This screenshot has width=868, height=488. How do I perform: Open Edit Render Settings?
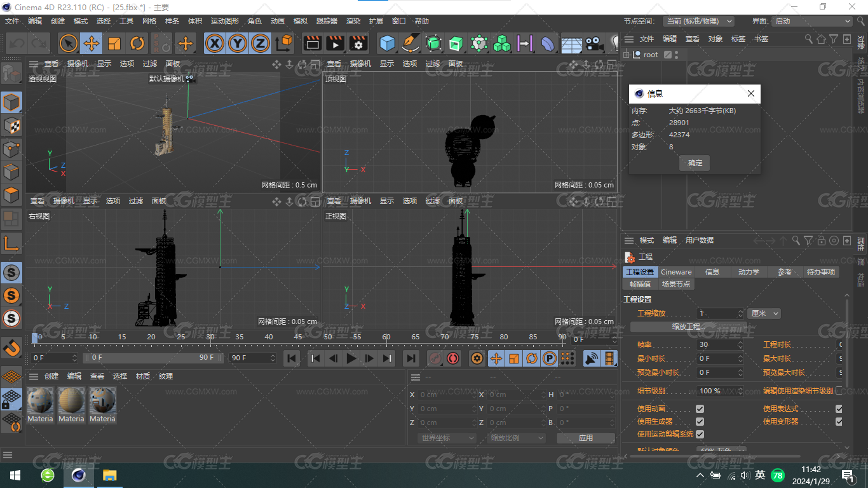pos(358,43)
